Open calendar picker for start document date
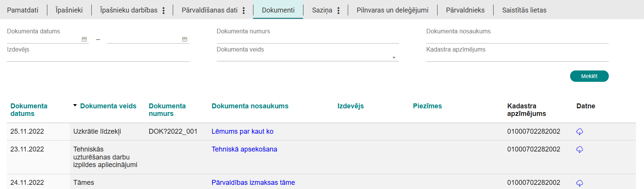Screen dimensions: 644x189 click(84, 39)
